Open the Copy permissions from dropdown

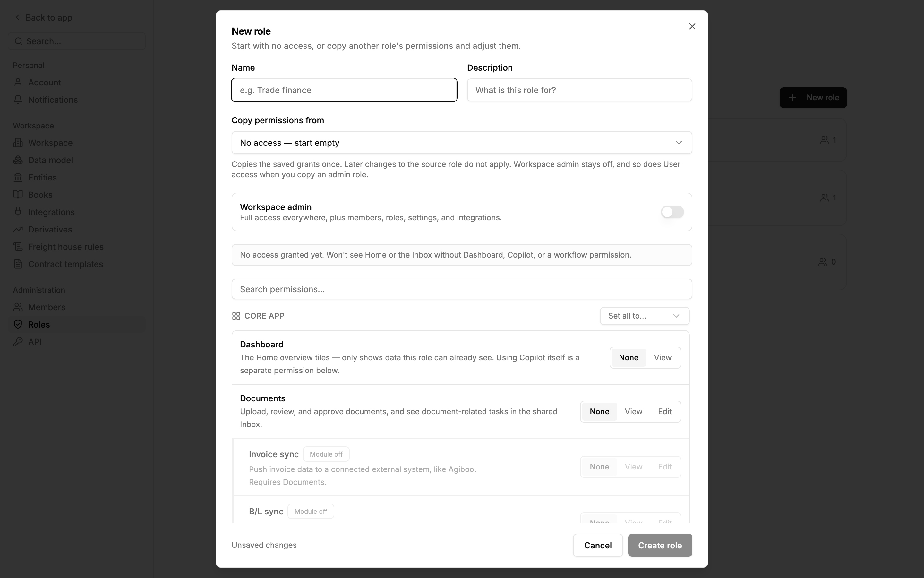(462, 143)
